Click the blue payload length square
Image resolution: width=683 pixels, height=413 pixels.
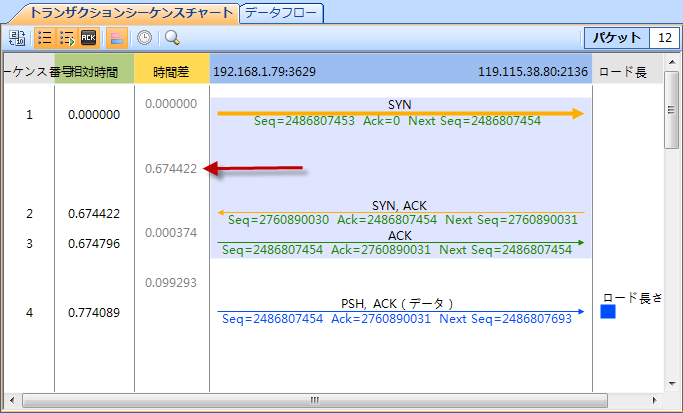[608, 312]
